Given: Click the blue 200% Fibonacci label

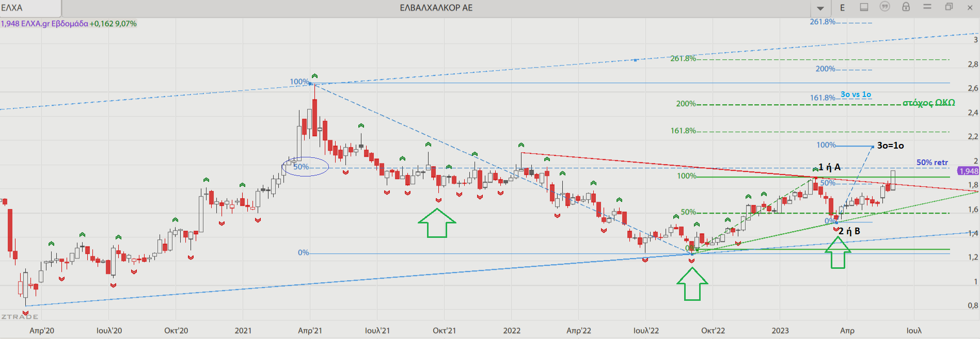Looking at the screenshot, I should tap(826, 69).
